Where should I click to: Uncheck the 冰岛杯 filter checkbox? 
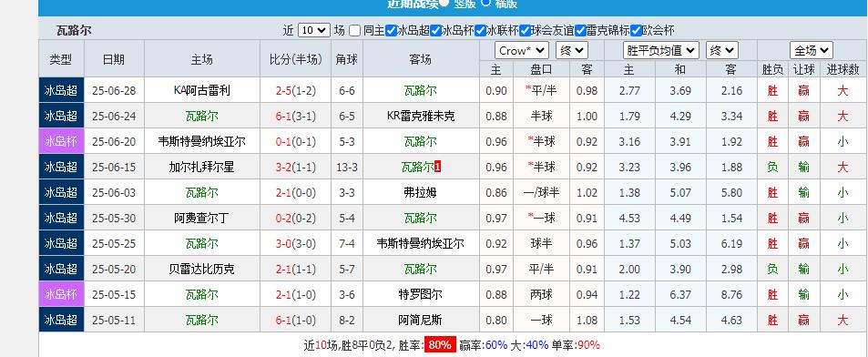(435, 30)
